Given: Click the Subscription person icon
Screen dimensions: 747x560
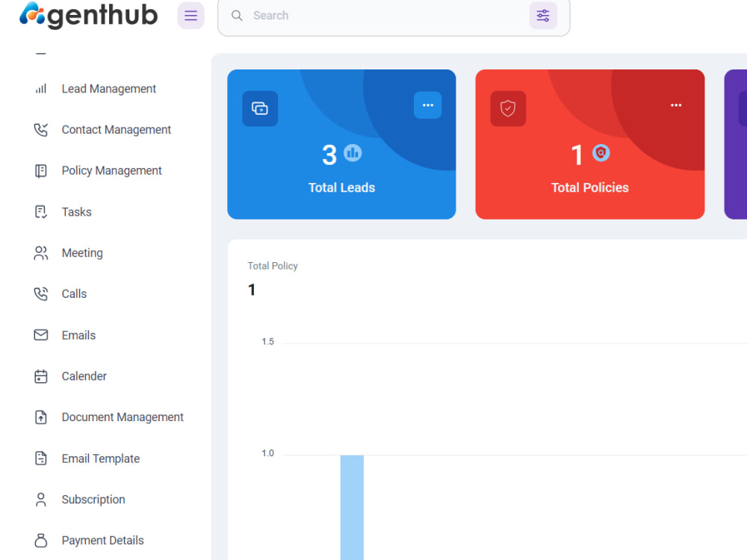Looking at the screenshot, I should pos(41,500).
